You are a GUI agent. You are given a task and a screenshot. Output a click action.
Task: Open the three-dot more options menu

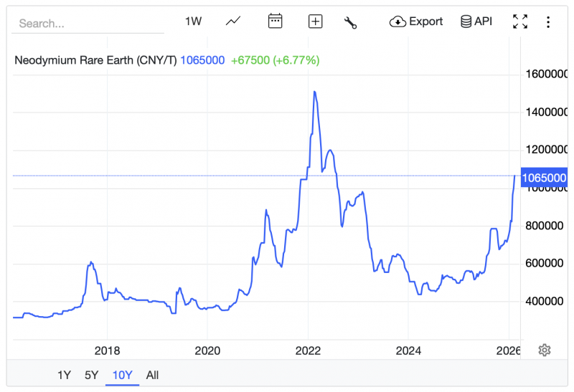[548, 21]
